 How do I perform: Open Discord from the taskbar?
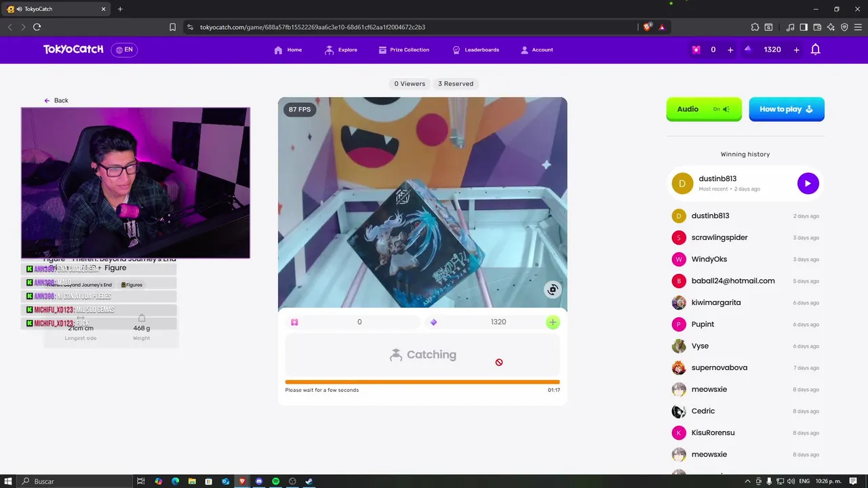click(258, 481)
